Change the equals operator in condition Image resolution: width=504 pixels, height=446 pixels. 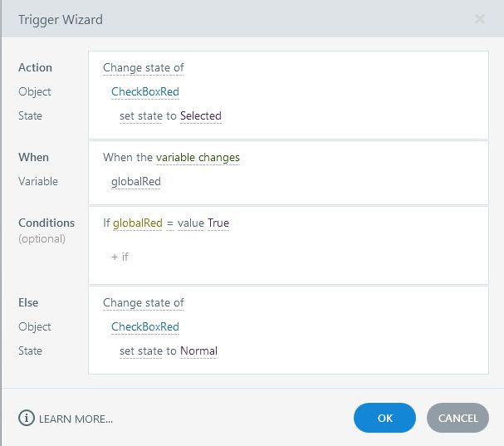169,223
